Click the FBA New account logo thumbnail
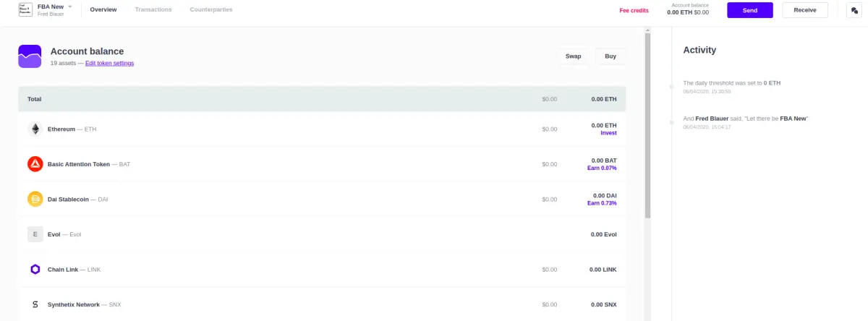This screenshot has height=321, width=868. coord(25,9)
